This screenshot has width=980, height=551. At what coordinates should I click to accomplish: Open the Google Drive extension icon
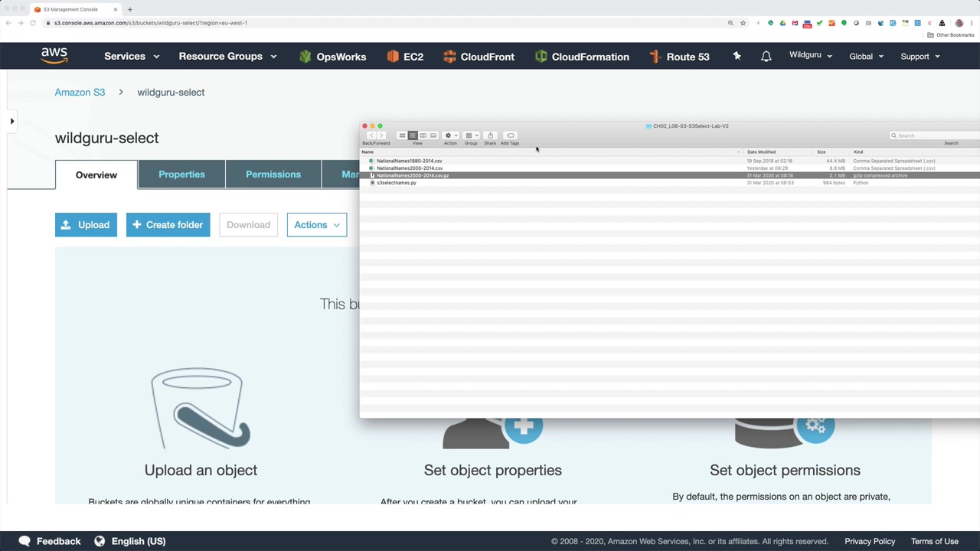pos(782,23)
